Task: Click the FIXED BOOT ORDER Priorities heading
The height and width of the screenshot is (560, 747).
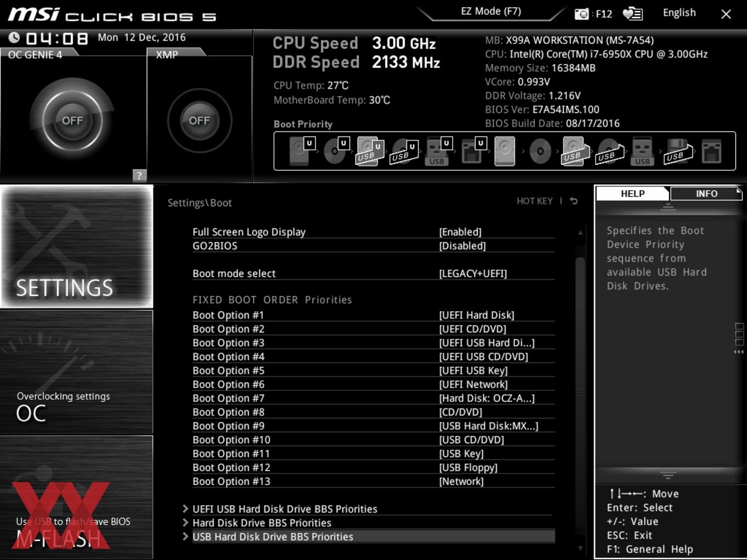Action: pyautogui.click(x=272, y=300)
